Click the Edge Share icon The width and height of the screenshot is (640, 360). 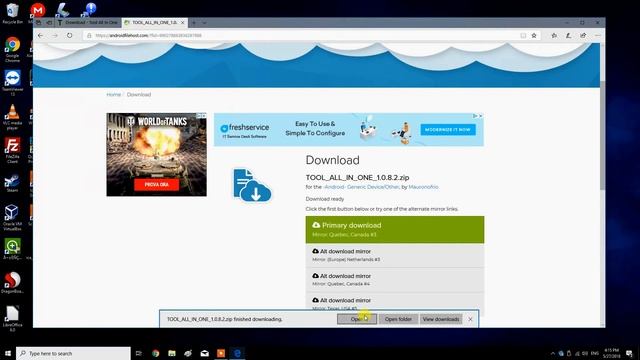[x=583, y=36]
